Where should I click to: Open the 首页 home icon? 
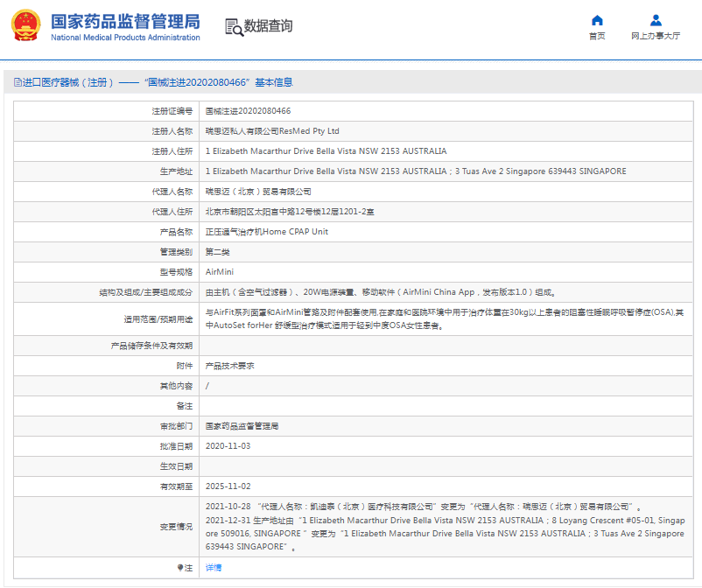pyautogui.click(x=597, y=21)
